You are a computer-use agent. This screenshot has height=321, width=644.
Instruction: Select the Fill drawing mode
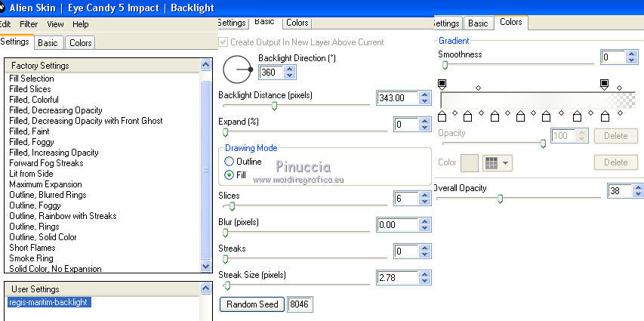coord(236,174)
